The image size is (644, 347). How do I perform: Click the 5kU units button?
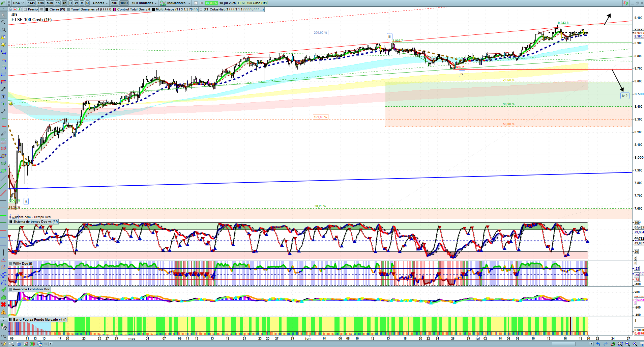[x=114, y=3]
